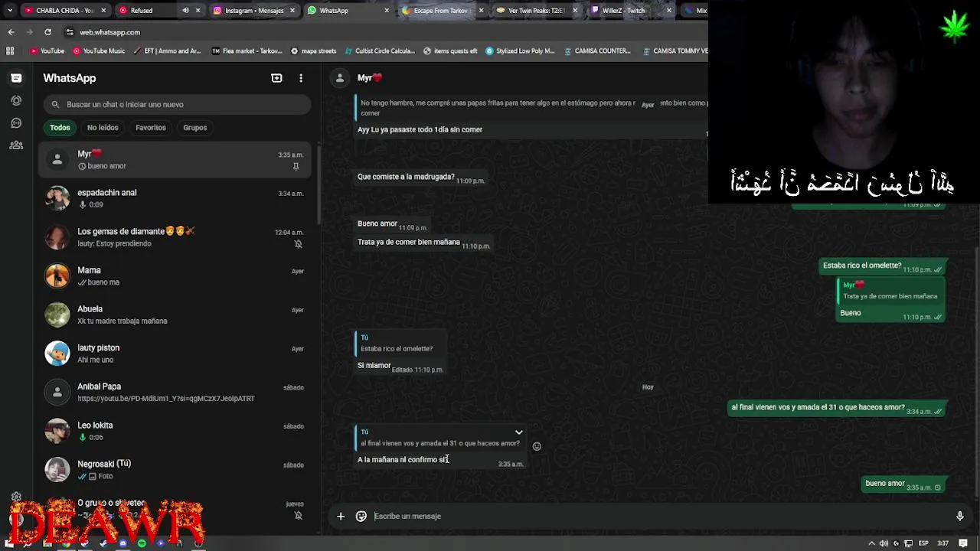Open the 'Negrosaki (Tú)' chat

pyautogui.click(x=175, y=470)
